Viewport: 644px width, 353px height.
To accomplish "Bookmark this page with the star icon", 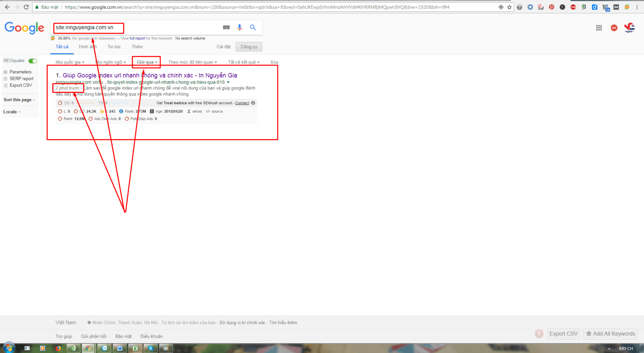I will tap(509, 7).
